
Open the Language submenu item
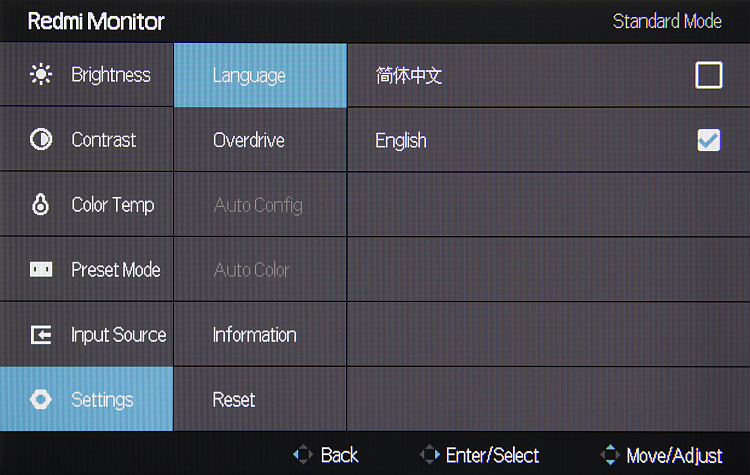(x=249, y=76)
